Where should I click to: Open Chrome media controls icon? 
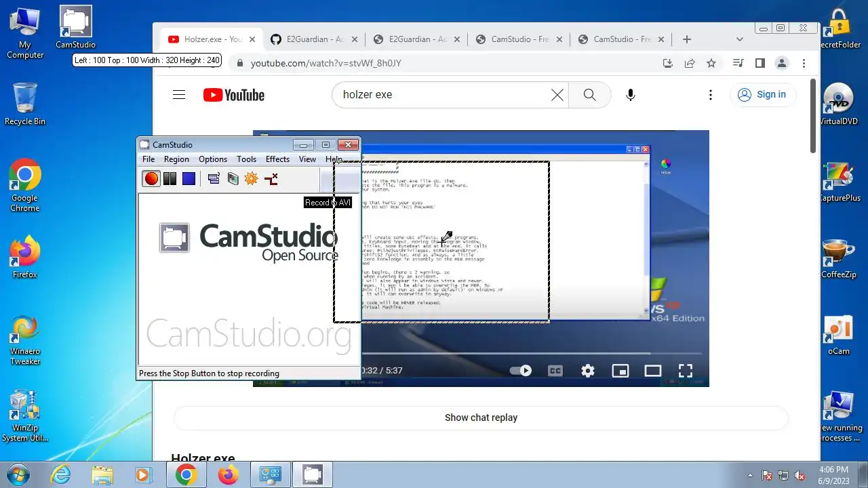point(738,63)
